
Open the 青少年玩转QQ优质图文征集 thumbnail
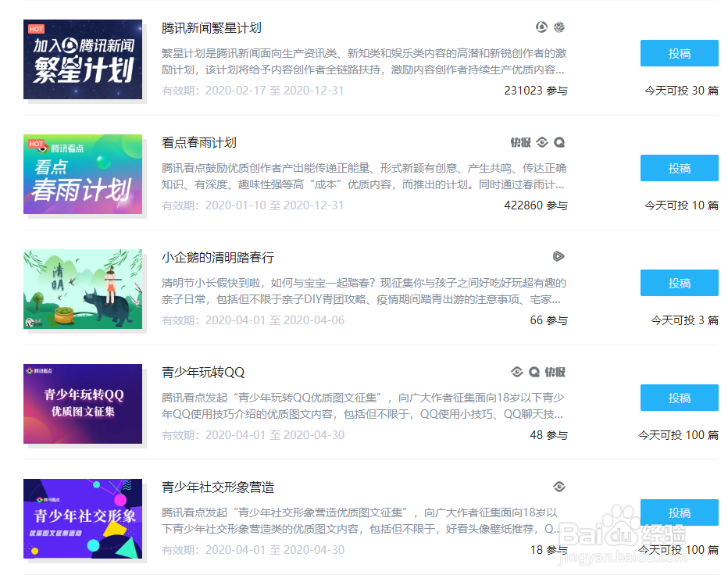83,404
